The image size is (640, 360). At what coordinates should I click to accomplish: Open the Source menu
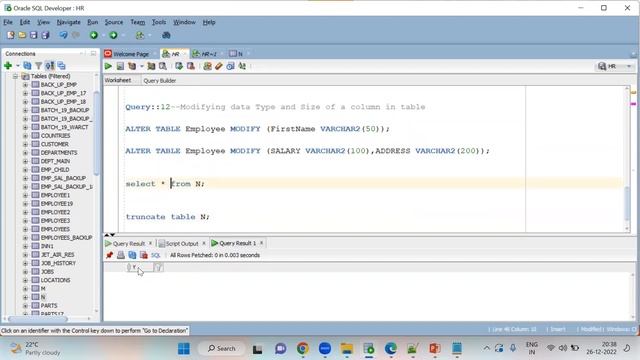113,22
